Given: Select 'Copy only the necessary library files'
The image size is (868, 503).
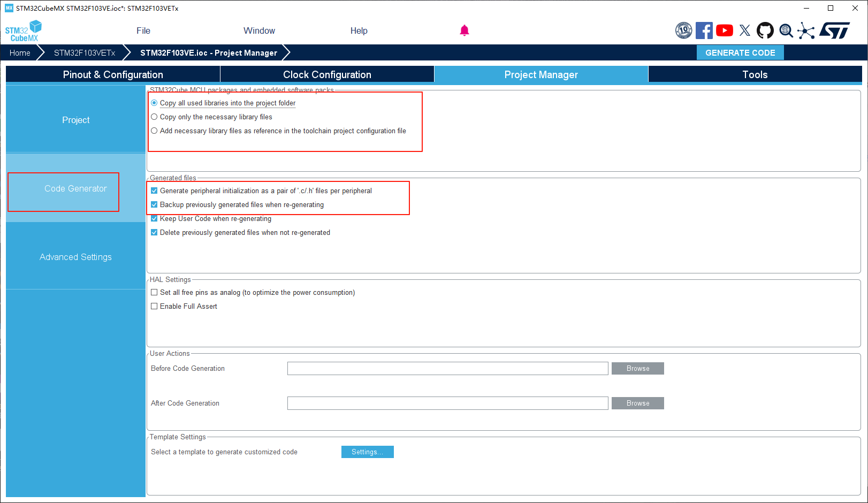Looking at the screenshot, I should (x=155, y=117).
